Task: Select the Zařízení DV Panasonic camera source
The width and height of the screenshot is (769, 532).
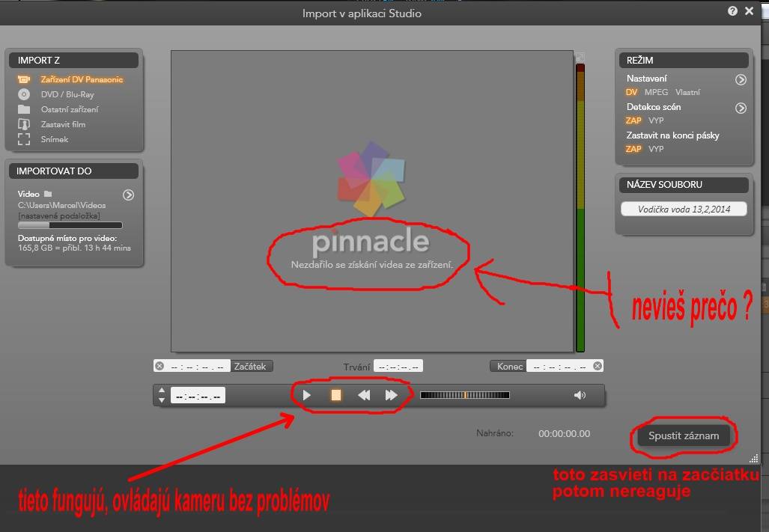Action: 70,79
